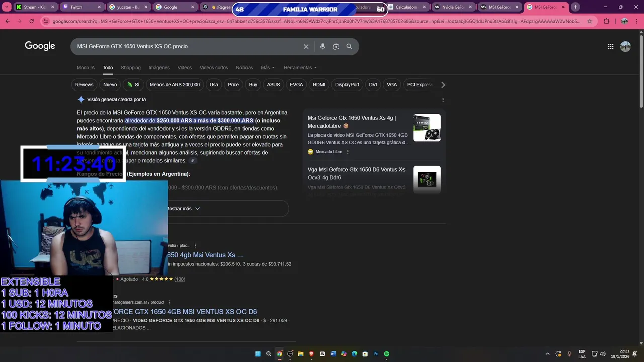Image resolution: width=644 pixels, height=362 pixels.
Task: Open Spotify from the taskbar
Action: coord(386,354)
